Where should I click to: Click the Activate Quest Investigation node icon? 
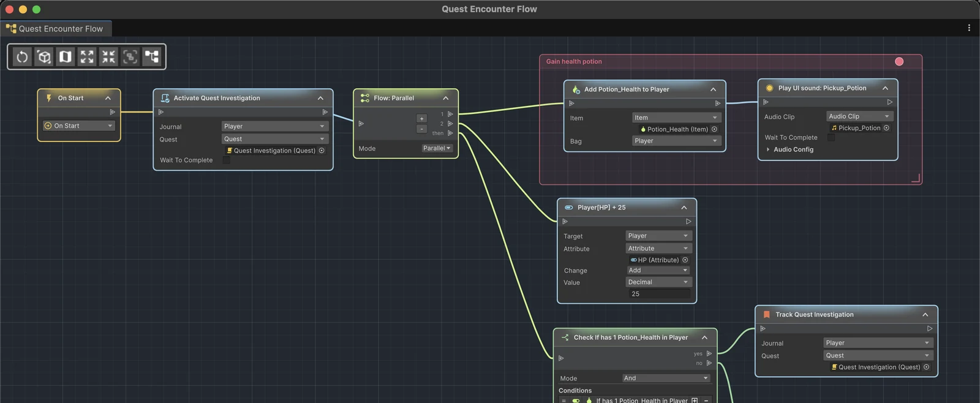pos(165,98)
